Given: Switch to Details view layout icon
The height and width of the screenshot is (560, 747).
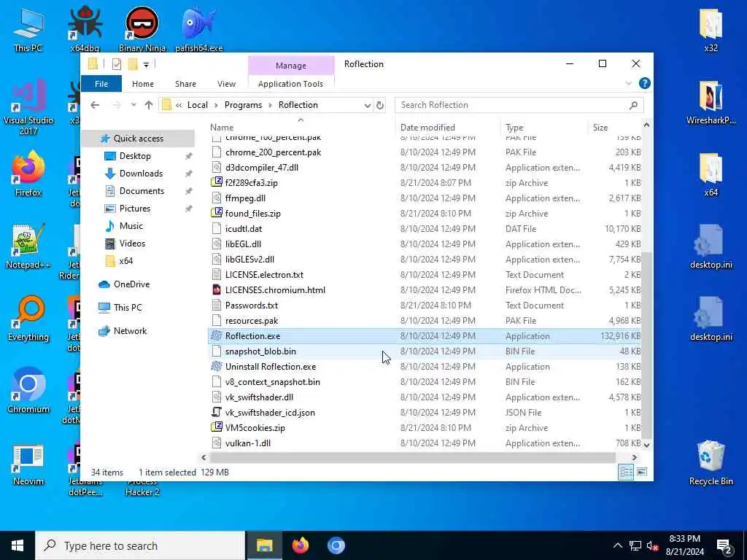Looking at the screenshot, I should point(626,472).
